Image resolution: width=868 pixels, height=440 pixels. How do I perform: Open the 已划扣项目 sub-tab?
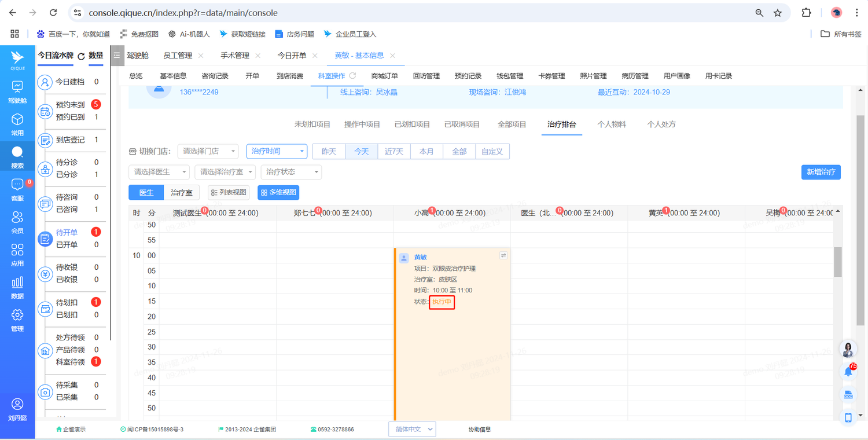pos(412,124)
